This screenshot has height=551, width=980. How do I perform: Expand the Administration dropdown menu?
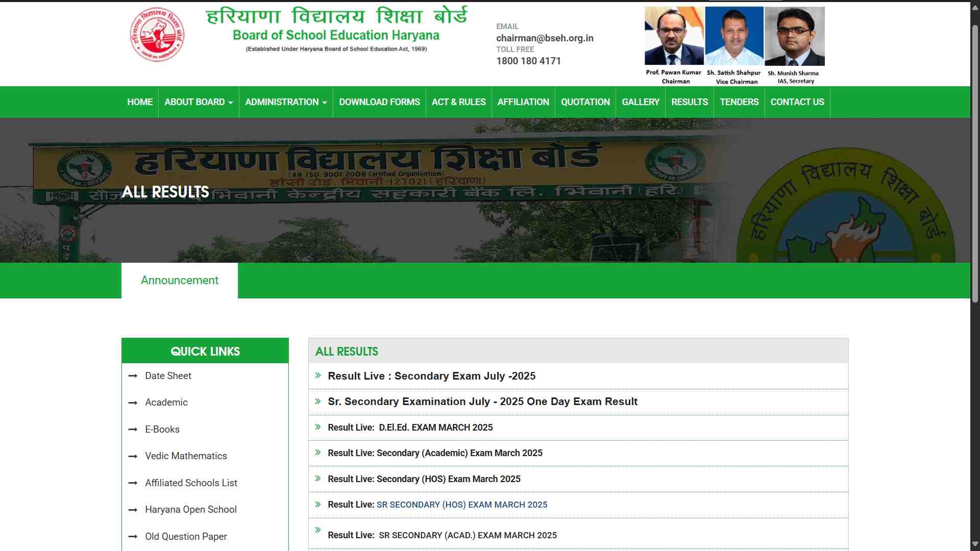tap(286, 102)
